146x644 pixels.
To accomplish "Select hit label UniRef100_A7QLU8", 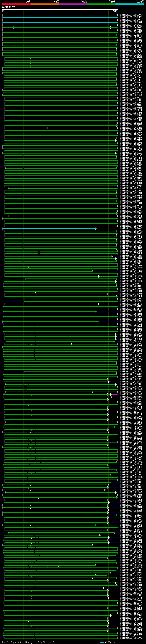I will [x=131, y=294].
